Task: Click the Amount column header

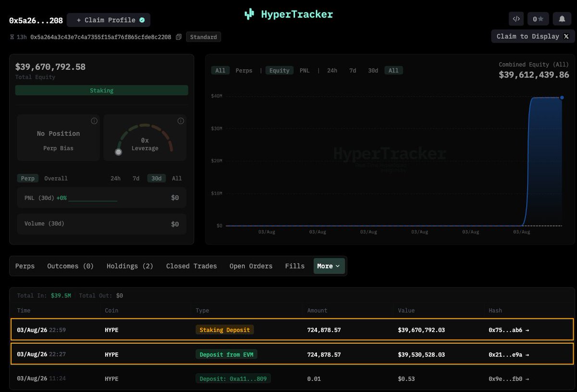Action: [317, 310]
